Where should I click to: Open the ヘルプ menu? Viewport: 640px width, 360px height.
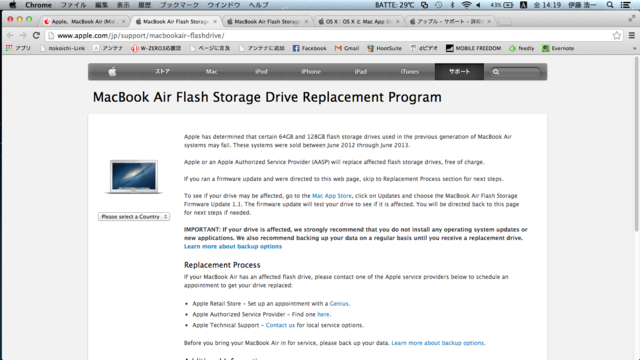pyautogui.click(x=258, y=5)
